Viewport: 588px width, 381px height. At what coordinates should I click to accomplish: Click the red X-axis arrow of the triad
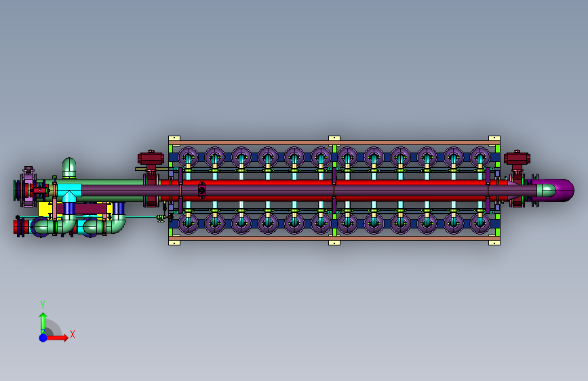click(x=57, y=338)
